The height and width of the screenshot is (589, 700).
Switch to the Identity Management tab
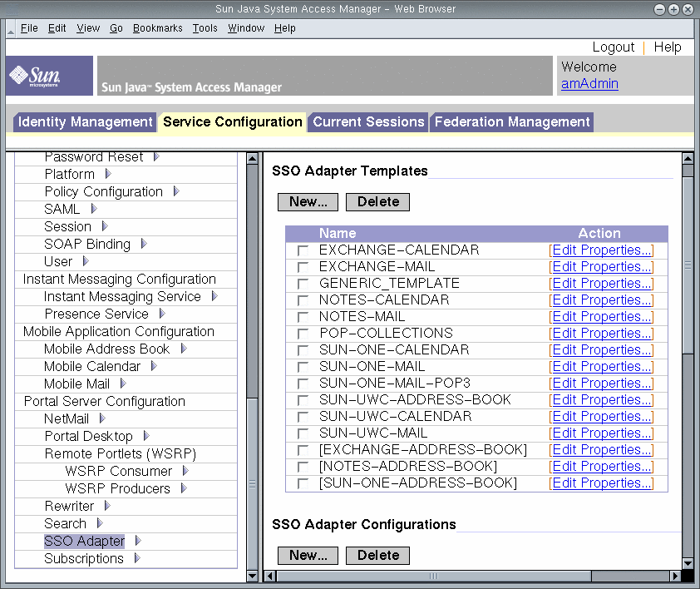click(x=85, y=122)
